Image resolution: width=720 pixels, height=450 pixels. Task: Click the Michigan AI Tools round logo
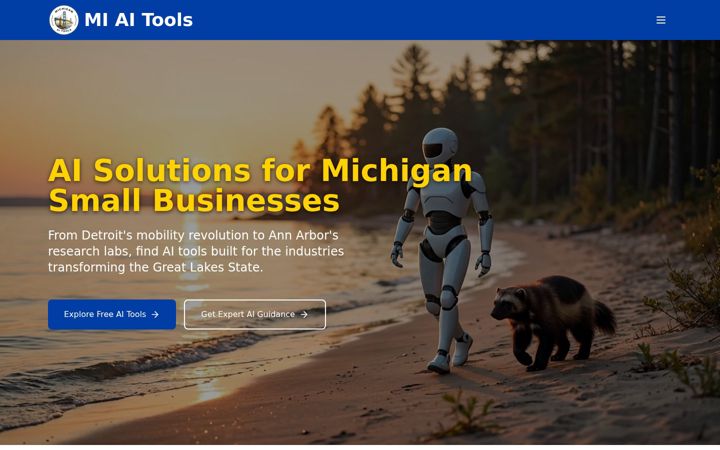[64, 20]
